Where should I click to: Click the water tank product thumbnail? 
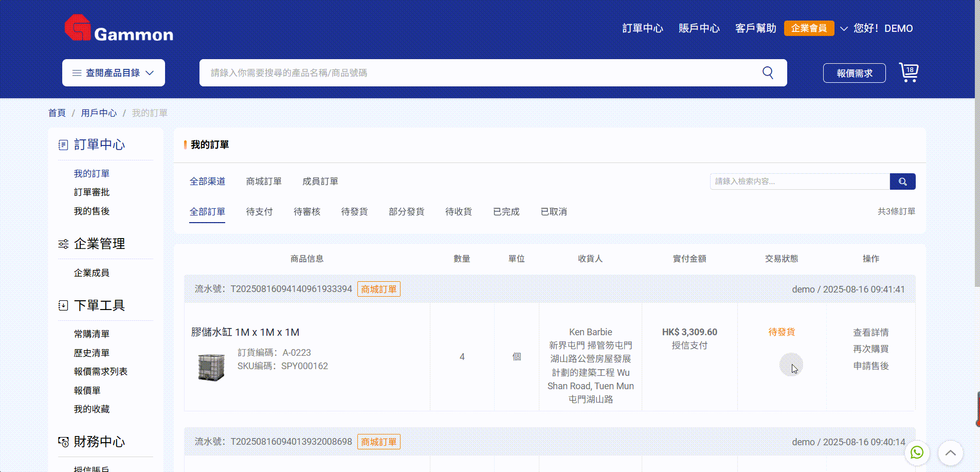(211, 367)
